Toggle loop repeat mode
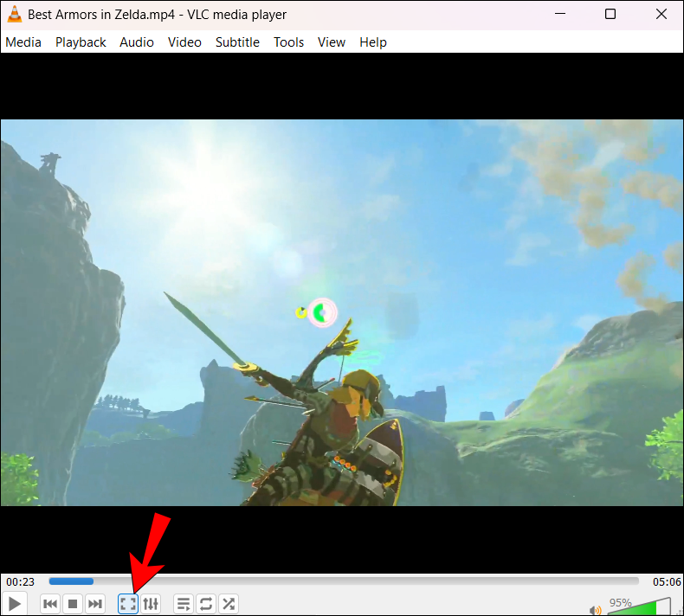The image size is (684, 616). click(x=206, y=604)
